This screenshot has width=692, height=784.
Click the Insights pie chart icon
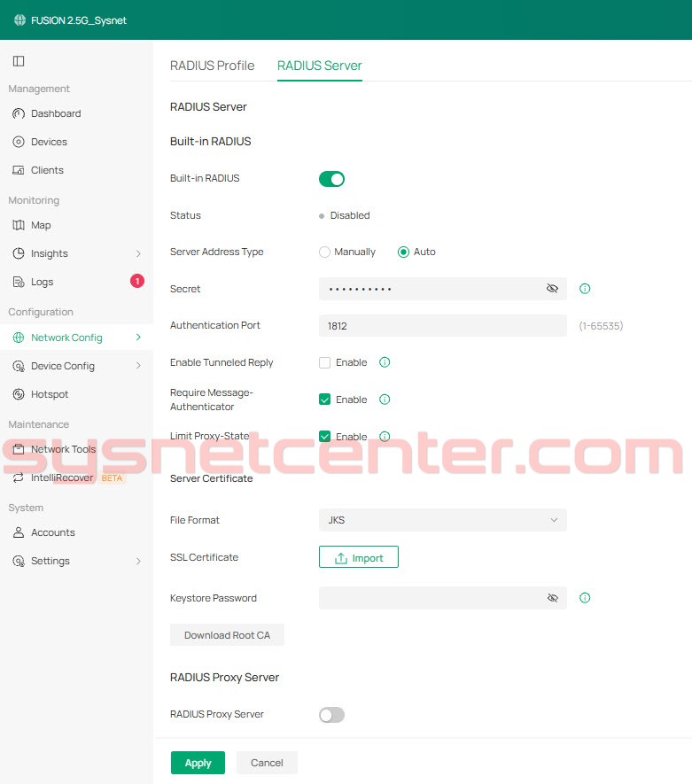tap(19, 253)
